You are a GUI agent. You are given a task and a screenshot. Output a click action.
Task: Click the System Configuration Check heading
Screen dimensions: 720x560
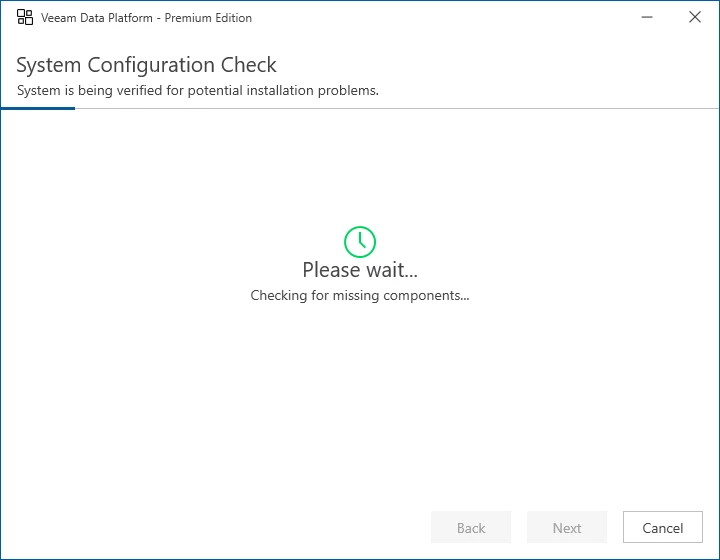click(146, 65)
